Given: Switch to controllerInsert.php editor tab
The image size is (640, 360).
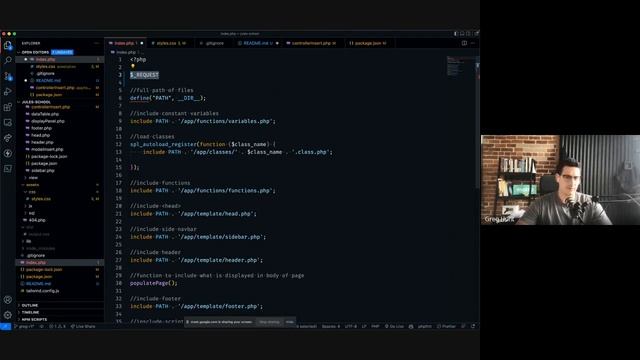Looking at the screenshot, I should pyautogui.click(x=312, y=43).
